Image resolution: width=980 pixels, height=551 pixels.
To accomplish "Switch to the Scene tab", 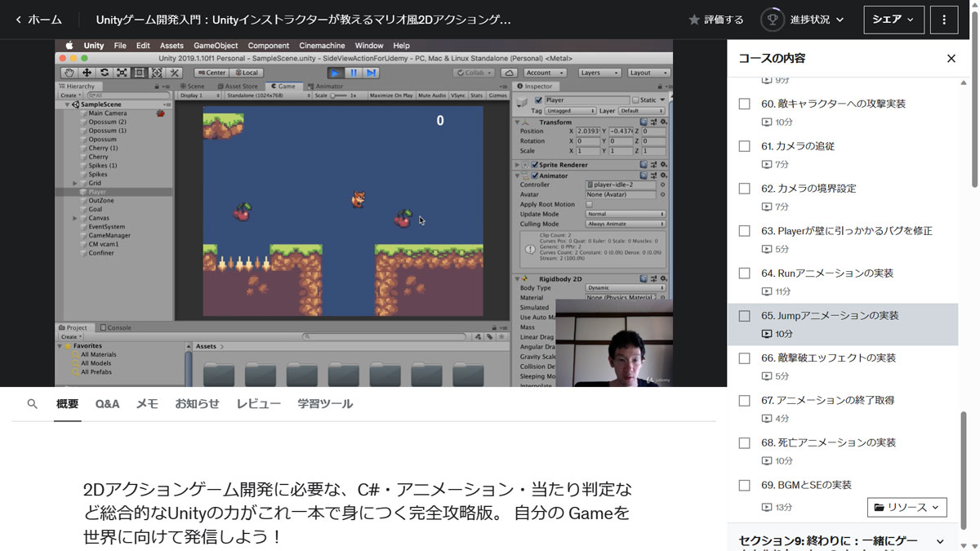I will [194, 86].
